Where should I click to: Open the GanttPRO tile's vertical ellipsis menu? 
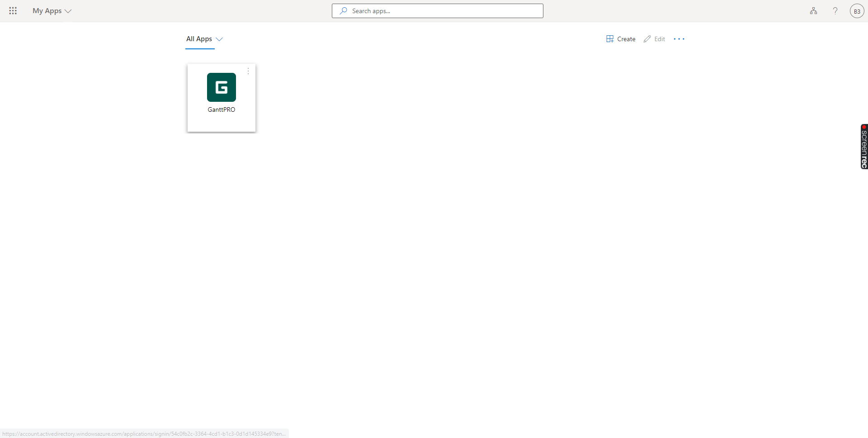248,71
